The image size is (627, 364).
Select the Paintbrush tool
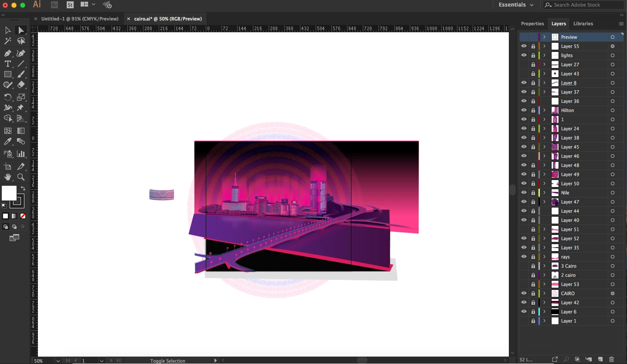(x=20, y=75)
